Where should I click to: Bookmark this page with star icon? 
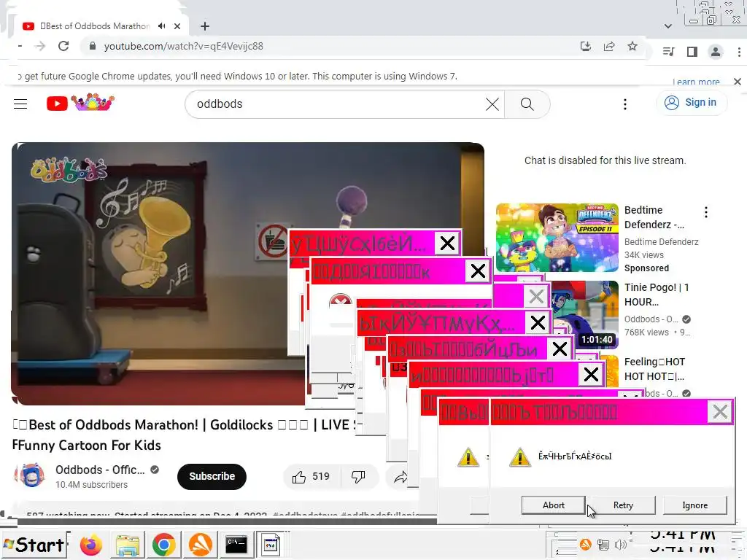tap(632, 46)
